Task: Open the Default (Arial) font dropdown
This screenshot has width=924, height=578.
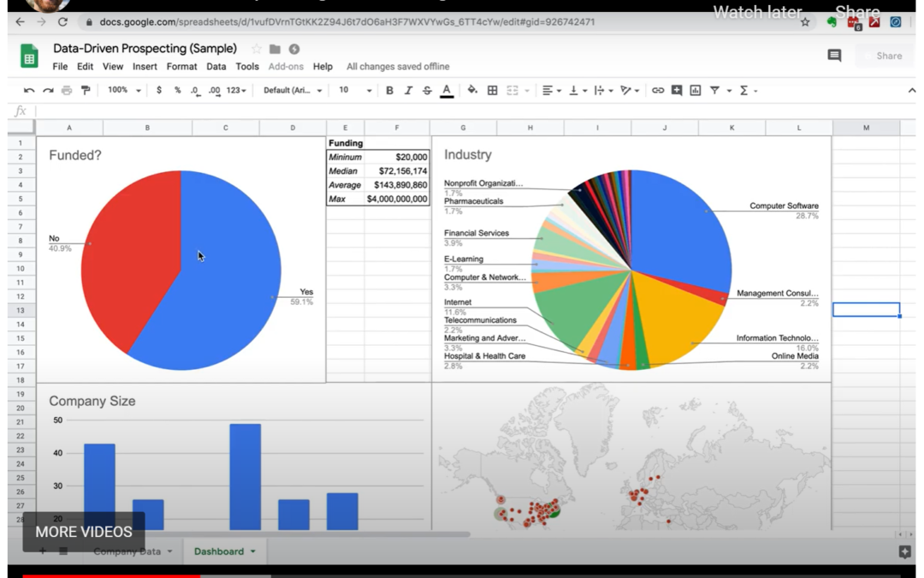Action: click(293, 90)
